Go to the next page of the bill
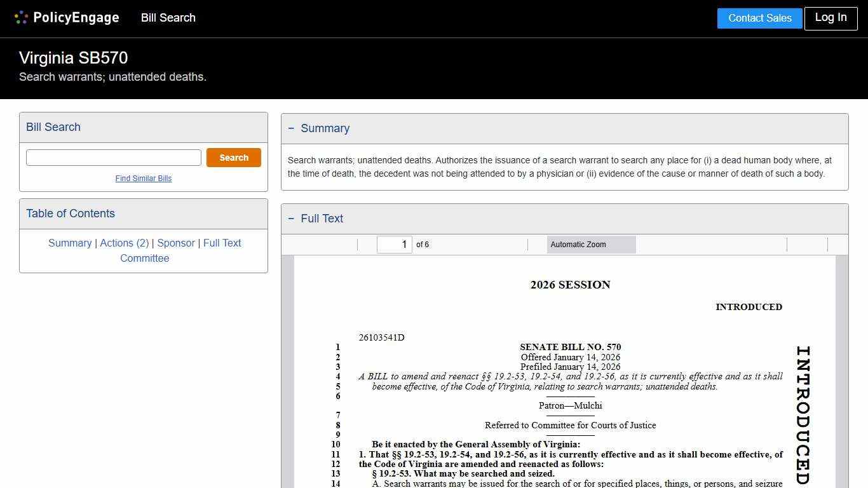 point(351,245)
